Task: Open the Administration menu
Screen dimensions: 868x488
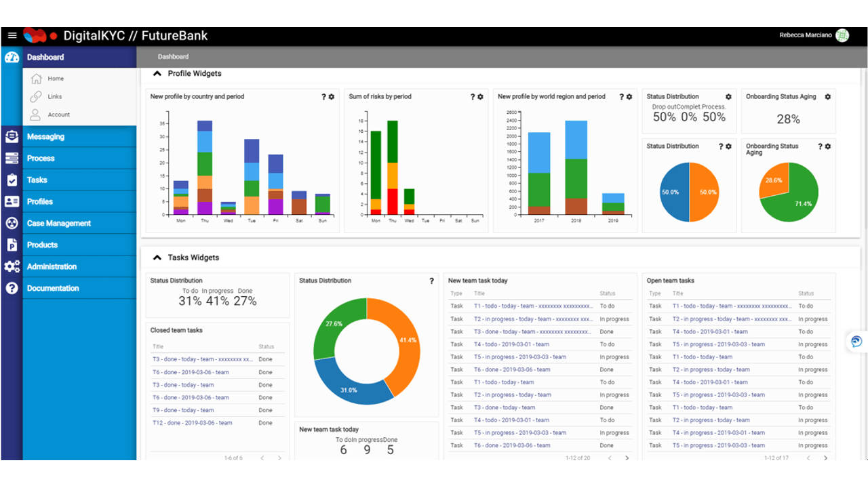Action: 80,266
